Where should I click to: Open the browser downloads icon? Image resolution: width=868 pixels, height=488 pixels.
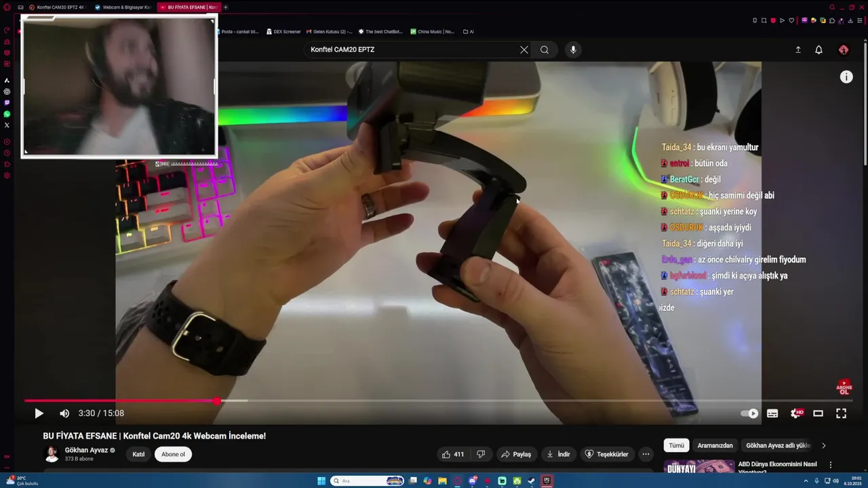pyautogui.click(x=850, y=20)
